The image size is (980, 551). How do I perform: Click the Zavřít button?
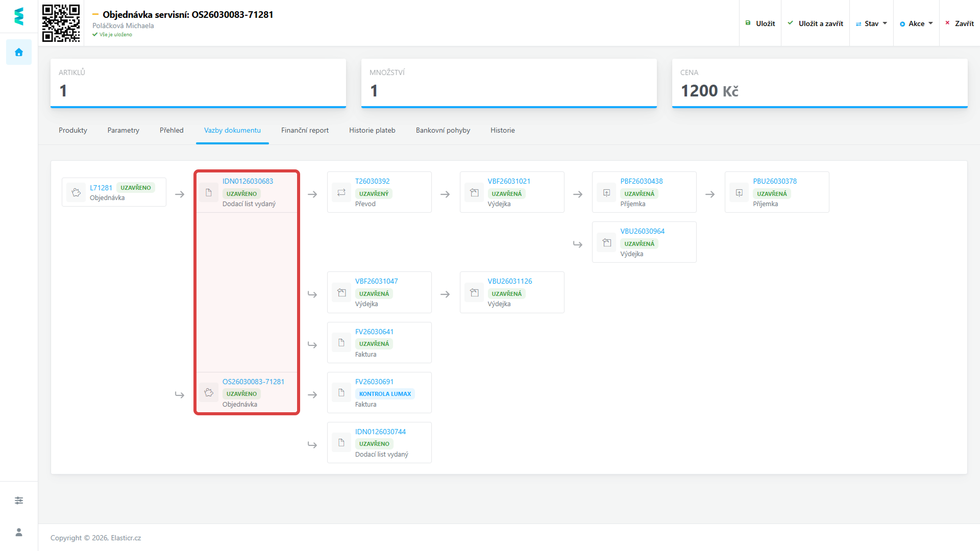[x=960, y=23]
